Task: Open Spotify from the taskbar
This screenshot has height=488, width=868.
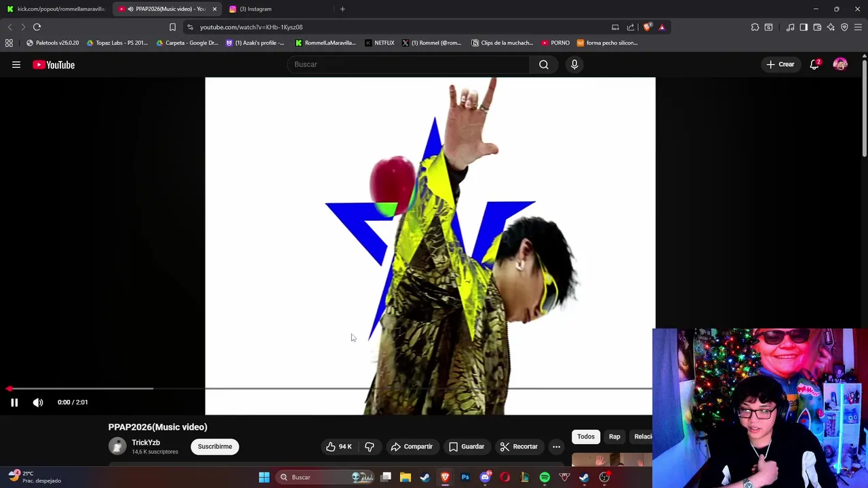Action: pos(545,477)
